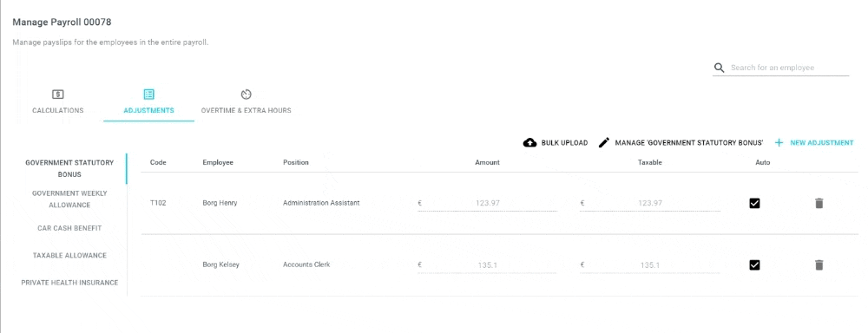Screen dimensions: 868x333
Task: Click the Accounts Clerk position cell
Action: pyautogui.click(x=306, y=265)
